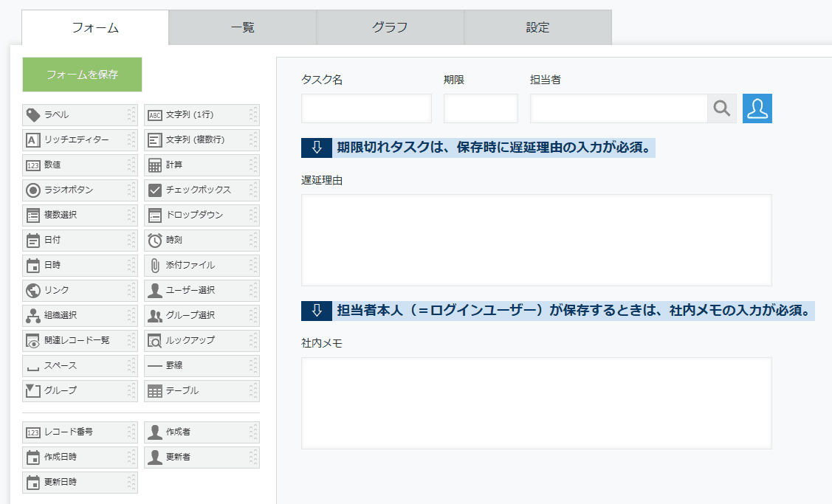This screenshot has height=504, width=832.
Task: Click the arrow icon beside 期限切れタスク label
Action: coord(317,148)
